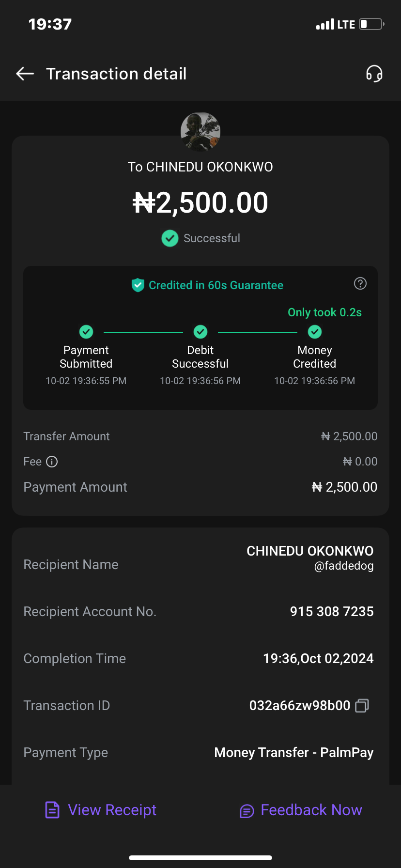This screenshot has height=868, width=401.
Task: Tap the Successful status check icon
Action: tap(170, 238)
